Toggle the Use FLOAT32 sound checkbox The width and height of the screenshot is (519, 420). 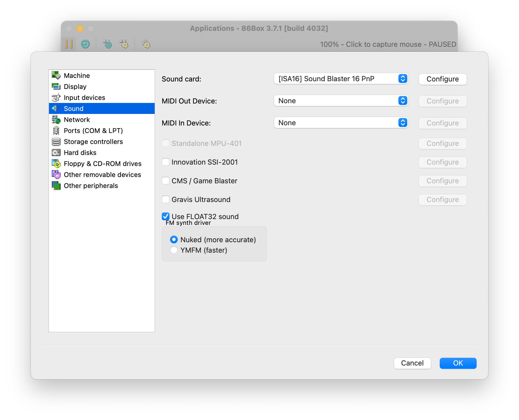(166, 216)
